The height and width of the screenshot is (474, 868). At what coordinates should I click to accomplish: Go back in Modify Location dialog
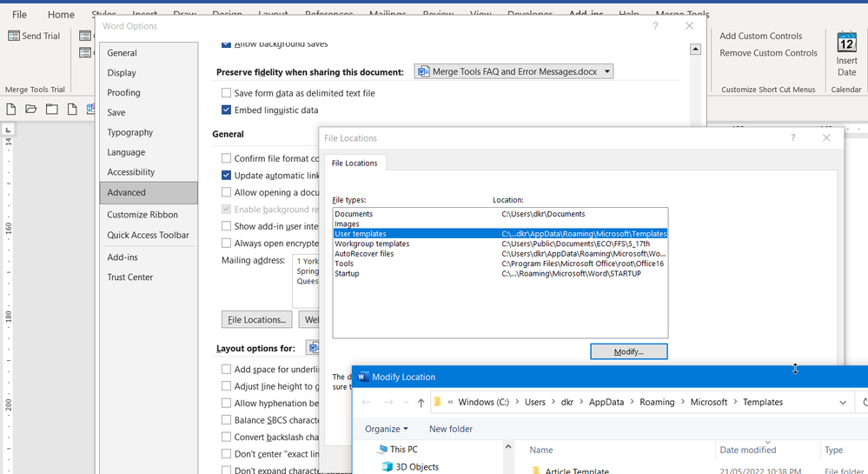[366, 403]
